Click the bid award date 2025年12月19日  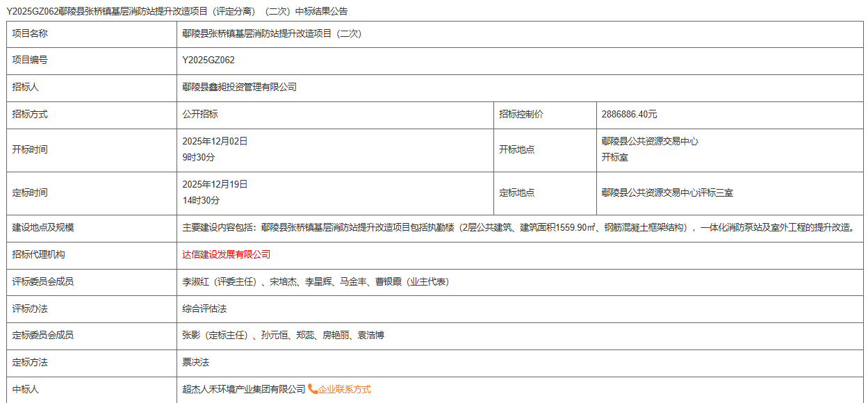coord(215,184)
